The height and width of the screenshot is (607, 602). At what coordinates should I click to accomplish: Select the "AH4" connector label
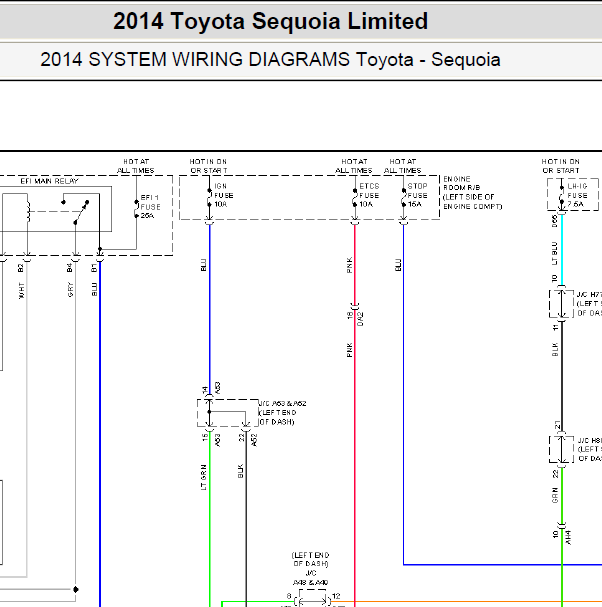(568, 537)
